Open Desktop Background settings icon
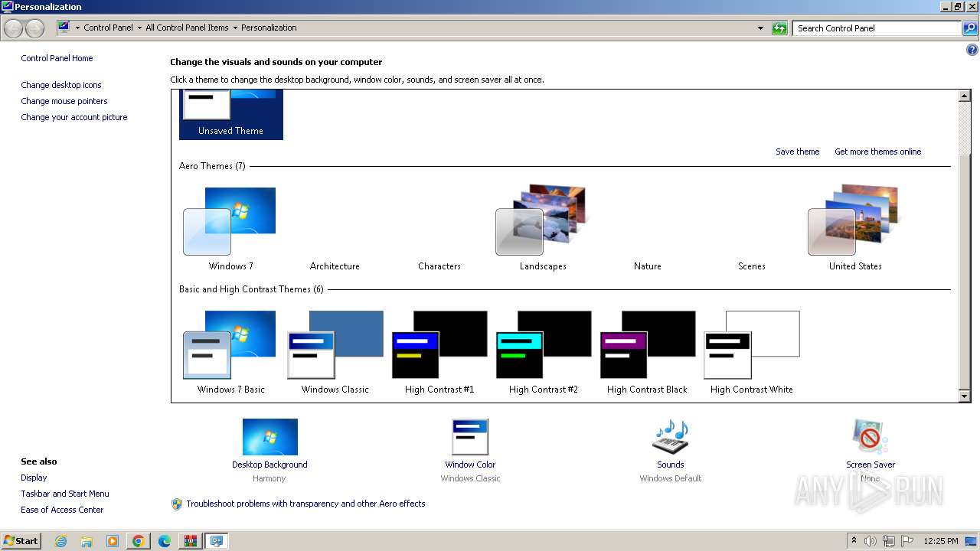This screenshot has width=980, height=551. pos(269,437)
